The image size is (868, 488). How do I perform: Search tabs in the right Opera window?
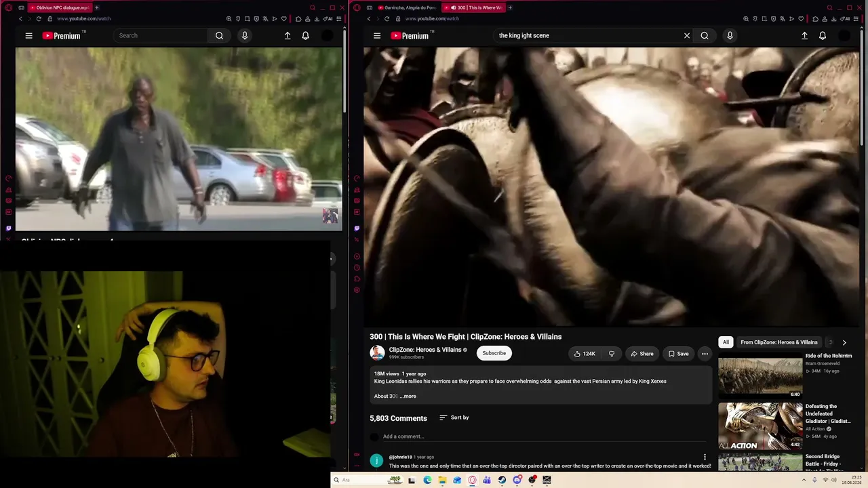(x=829, y=7)
